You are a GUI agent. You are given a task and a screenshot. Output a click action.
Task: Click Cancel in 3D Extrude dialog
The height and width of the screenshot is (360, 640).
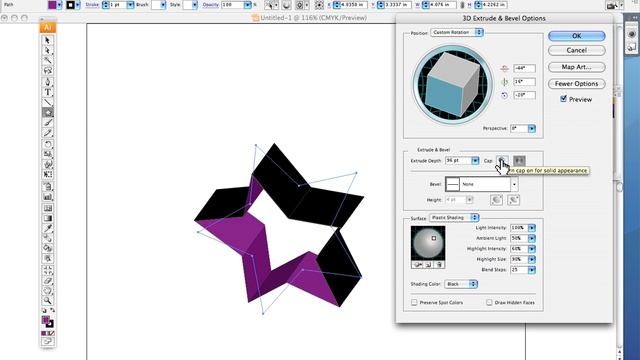[576, 50]
